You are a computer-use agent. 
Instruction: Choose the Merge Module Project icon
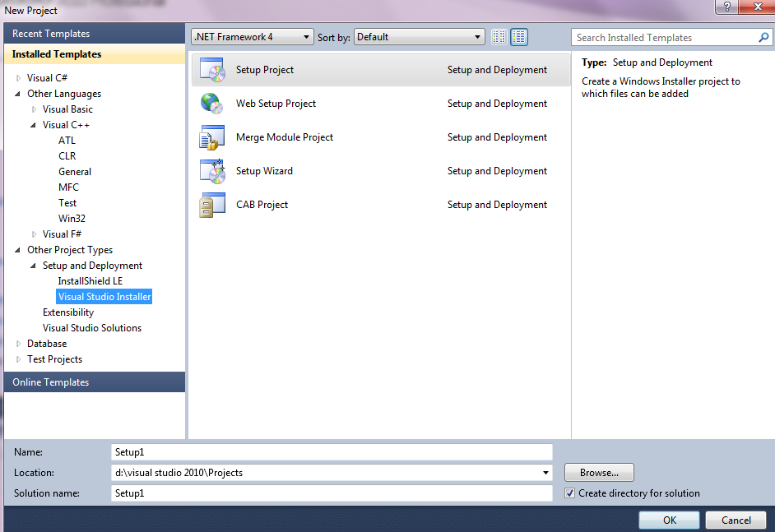pyautogui.click(x=211, y=138)
